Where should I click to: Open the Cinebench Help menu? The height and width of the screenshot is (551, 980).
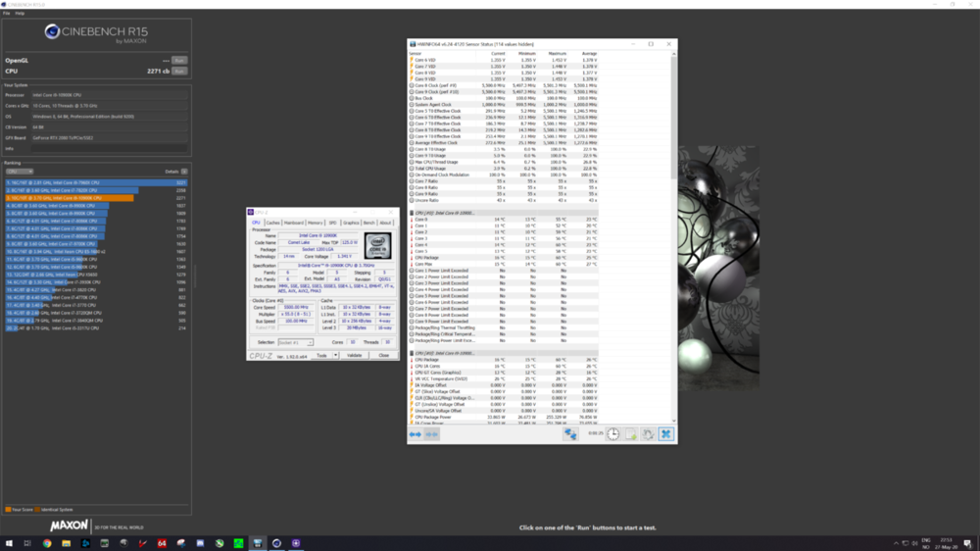coord(20,13)
